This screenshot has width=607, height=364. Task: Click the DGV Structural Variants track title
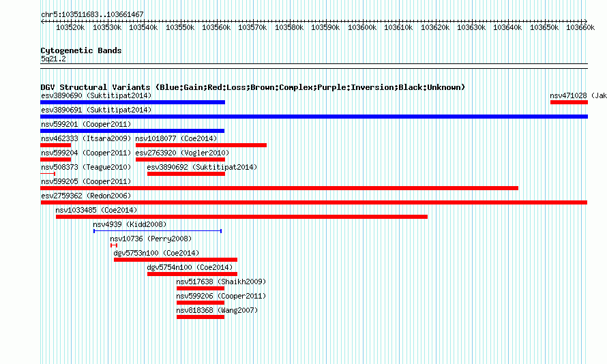253,87
